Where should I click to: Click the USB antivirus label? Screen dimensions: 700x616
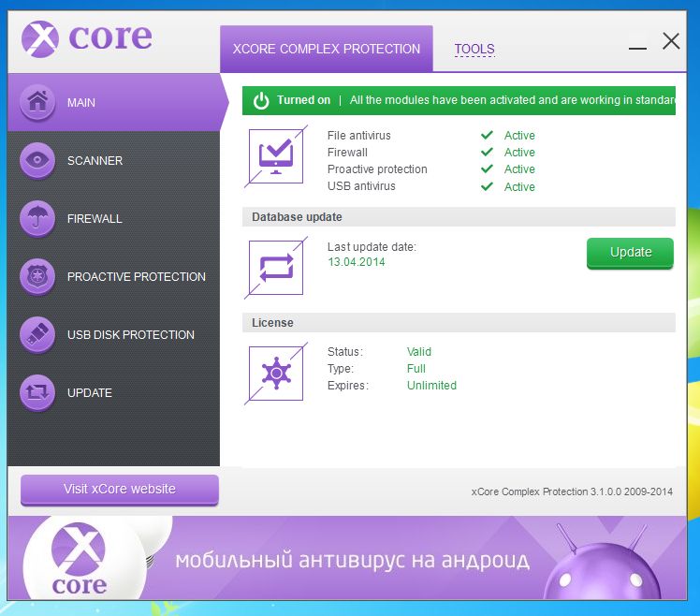(361, 186)
